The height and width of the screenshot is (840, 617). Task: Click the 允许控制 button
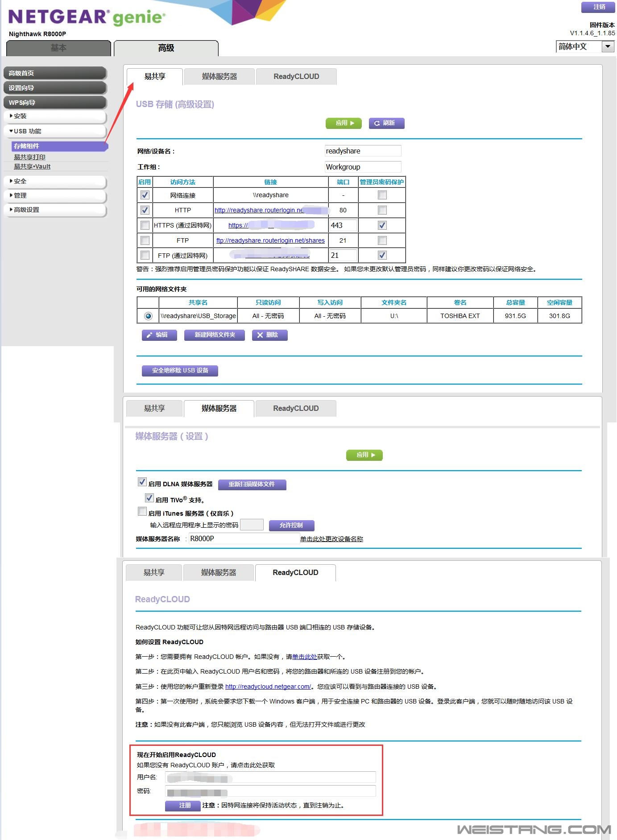point(291,526)
